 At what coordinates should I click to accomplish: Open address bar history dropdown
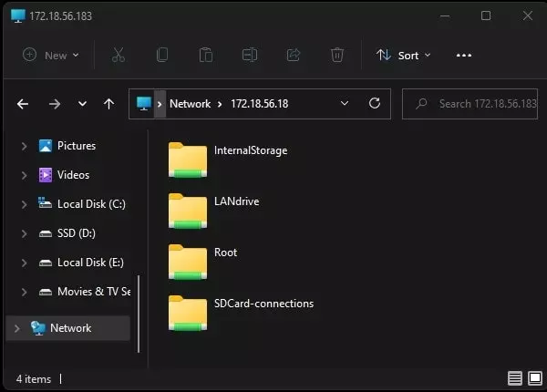point(345,104)
